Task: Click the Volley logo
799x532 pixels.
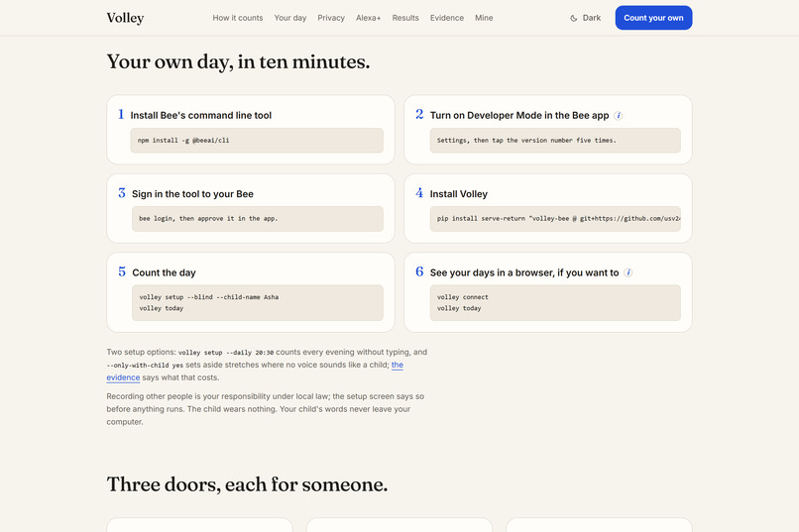Action: pos(125,18)
